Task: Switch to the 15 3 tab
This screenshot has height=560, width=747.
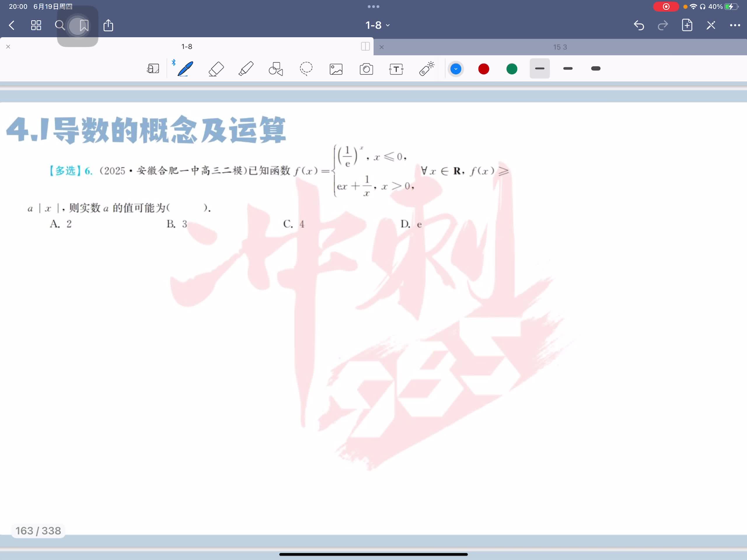Action: point(560,47)
